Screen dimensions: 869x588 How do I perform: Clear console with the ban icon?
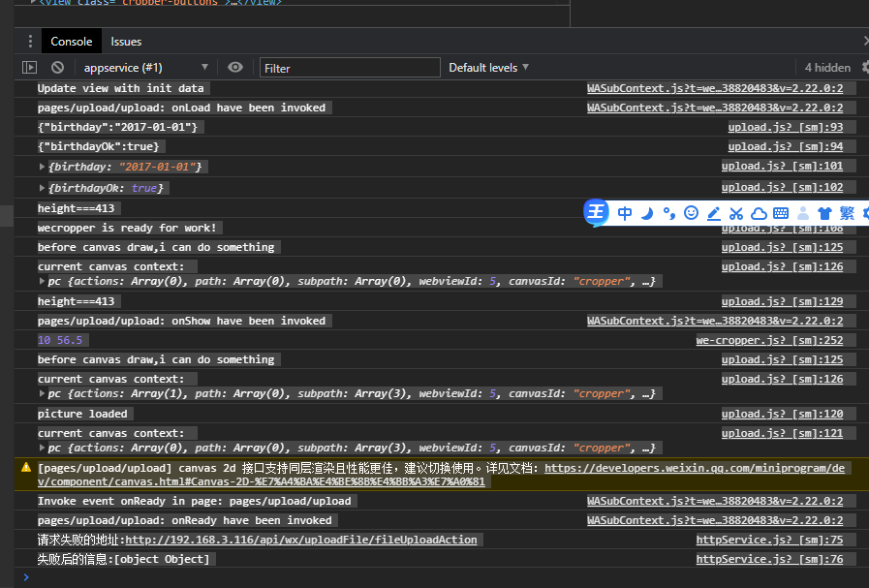57,68
